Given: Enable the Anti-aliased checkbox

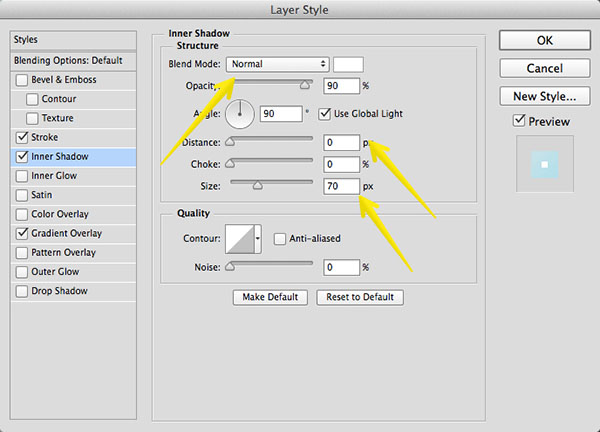Looking at the screenshot, I should coord(280,238).
